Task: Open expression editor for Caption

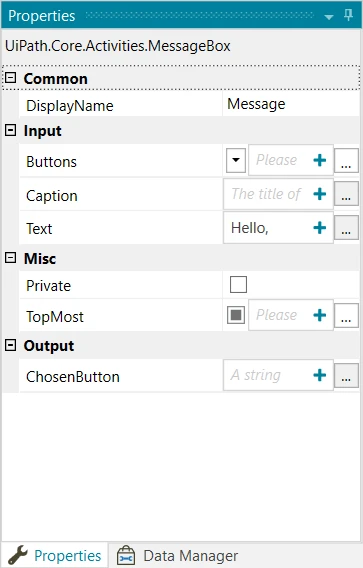Action: pyautogui.click(x=346, y=194)
